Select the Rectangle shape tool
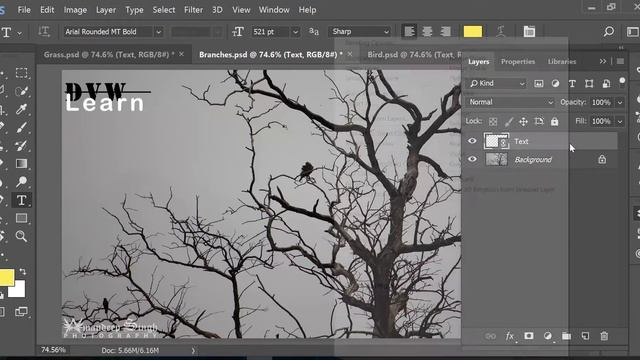 (21, 218)
